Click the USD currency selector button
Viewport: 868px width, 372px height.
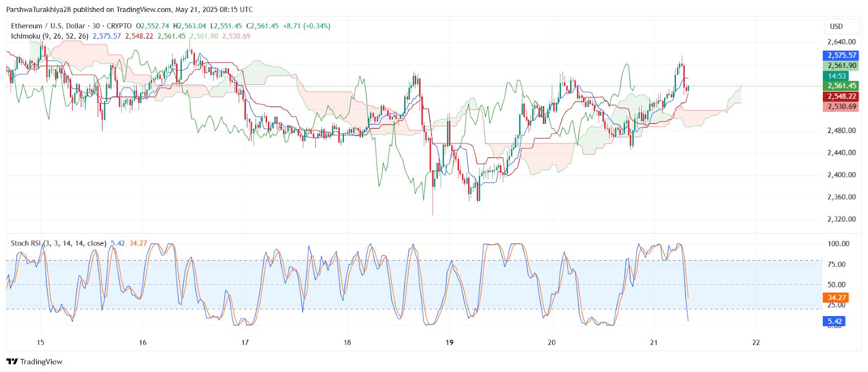tap(841, 26)
